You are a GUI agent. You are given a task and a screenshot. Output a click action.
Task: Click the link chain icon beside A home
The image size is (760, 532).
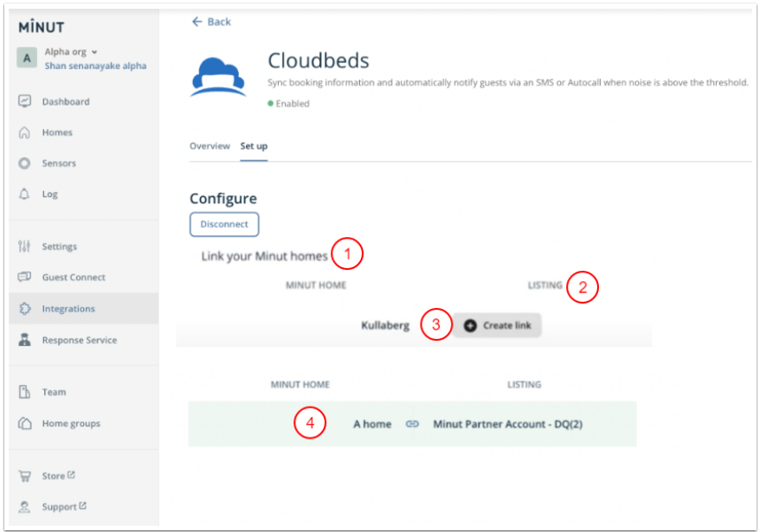coord(412,424)
